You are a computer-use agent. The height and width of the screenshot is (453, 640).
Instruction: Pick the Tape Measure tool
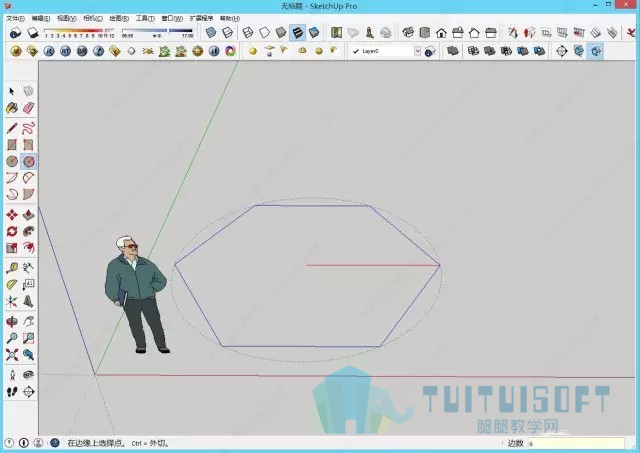tap(12, 268)
